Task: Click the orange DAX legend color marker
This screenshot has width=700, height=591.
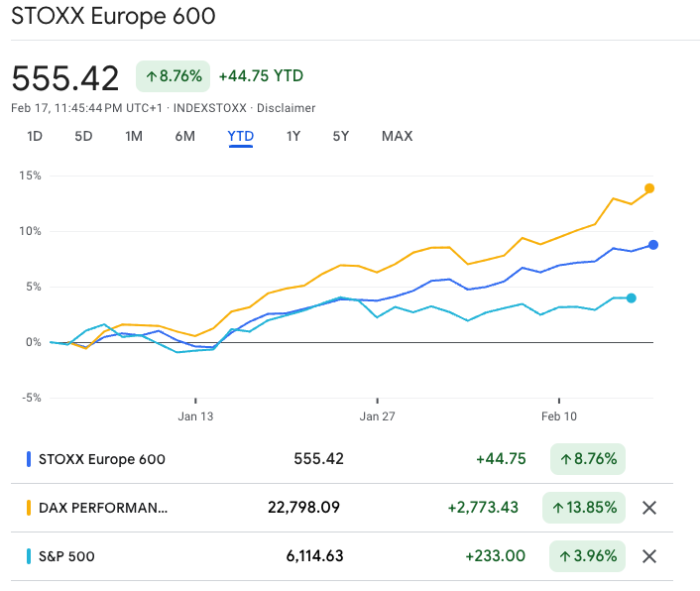Action: 28,508
